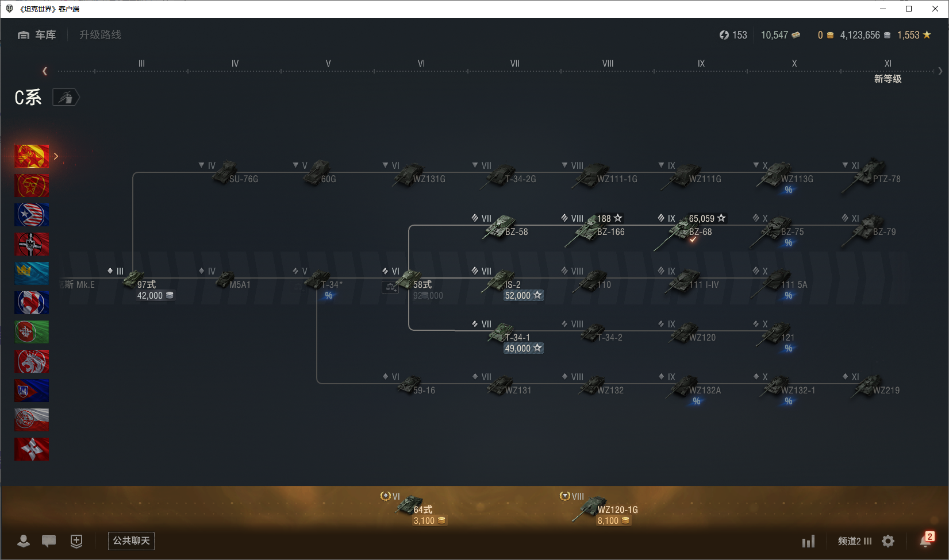Select the China nation flag
The width and height of the screenshot is (949, 560).
(x=32, y=156)
